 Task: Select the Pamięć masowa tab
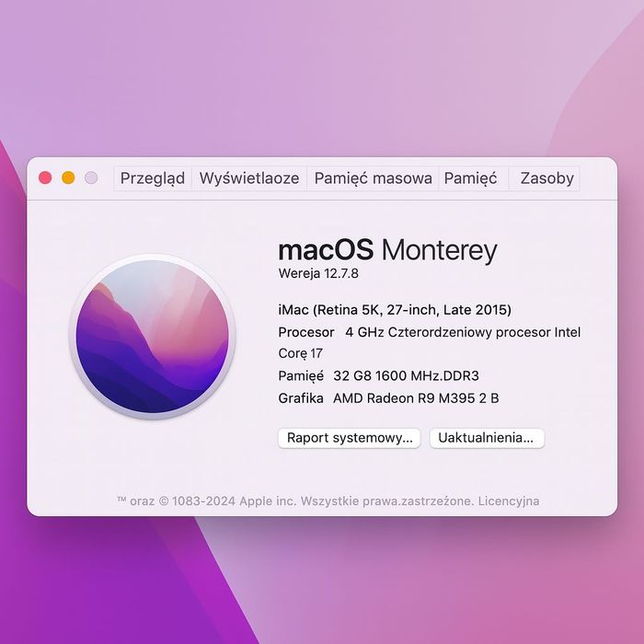tap(373, 178)
